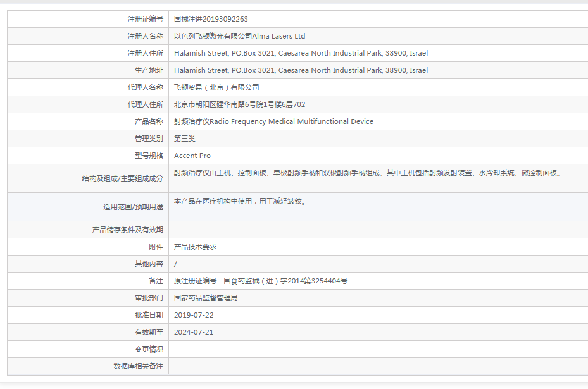Select product name Radio Frequency Medical Multifunctional Device
The height and width of the screenshot is (389, 588).
(272, 121)
